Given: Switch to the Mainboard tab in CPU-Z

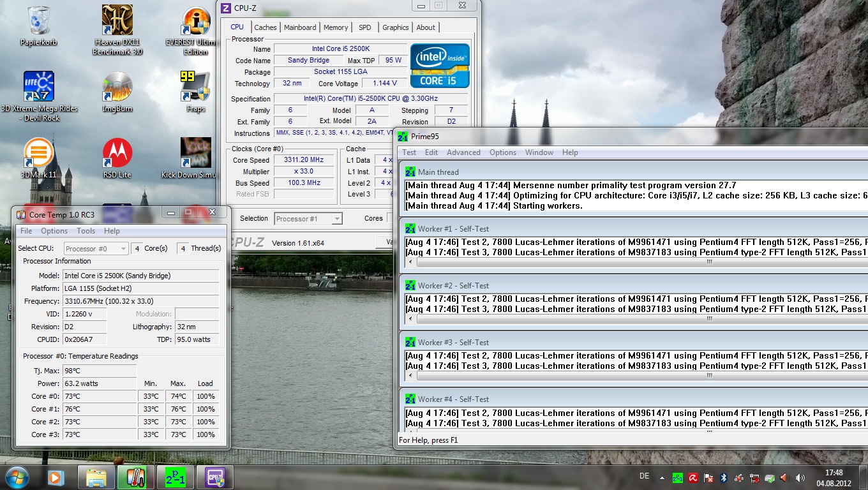Looking at the screenshot, I should point(300,27).
